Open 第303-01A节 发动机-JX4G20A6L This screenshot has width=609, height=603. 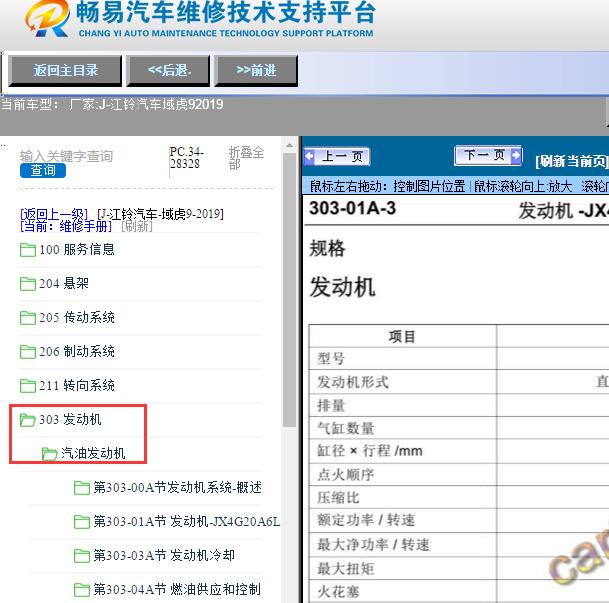point(186,521)
